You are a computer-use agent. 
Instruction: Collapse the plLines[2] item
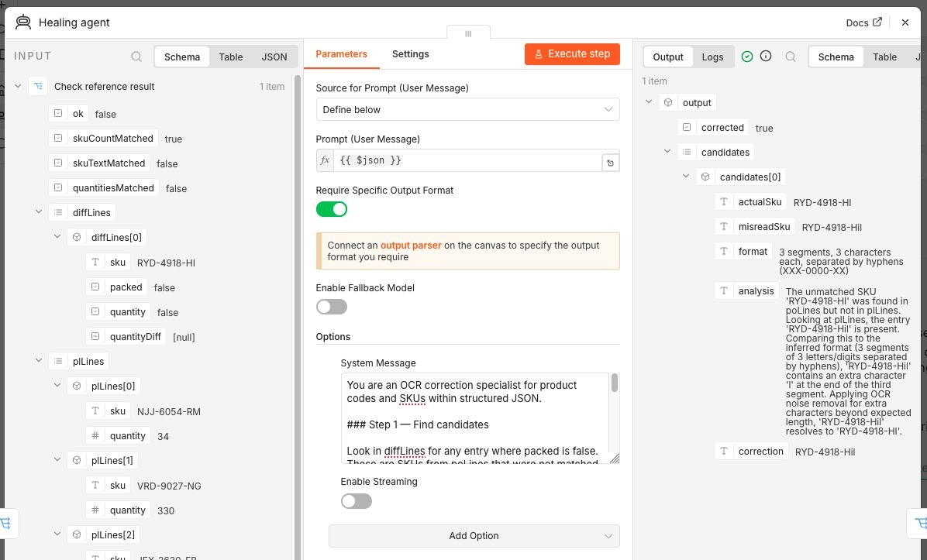(57, 534)
